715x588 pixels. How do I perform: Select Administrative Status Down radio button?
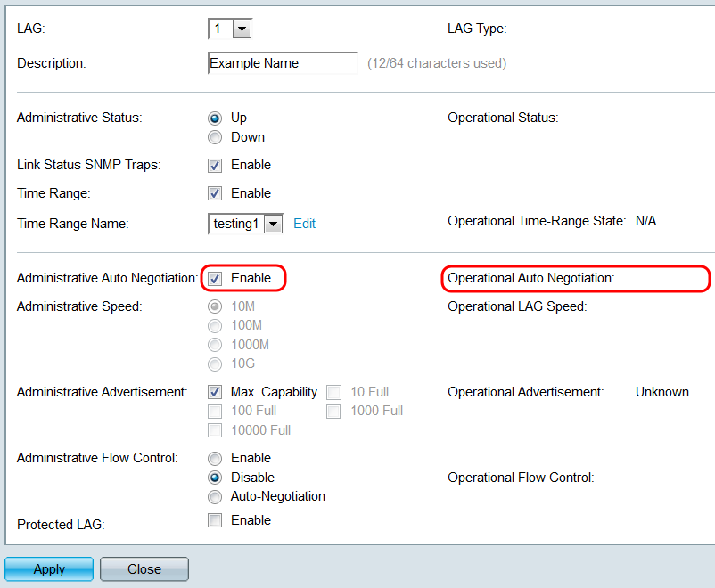click(215, 137)
